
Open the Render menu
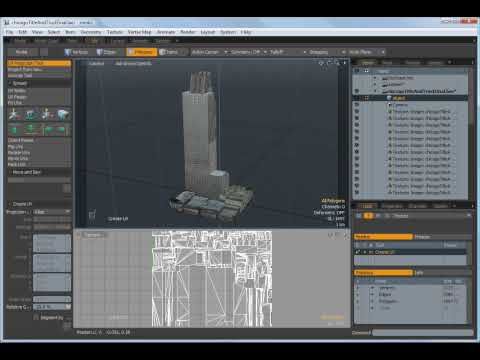pos(188,32)
